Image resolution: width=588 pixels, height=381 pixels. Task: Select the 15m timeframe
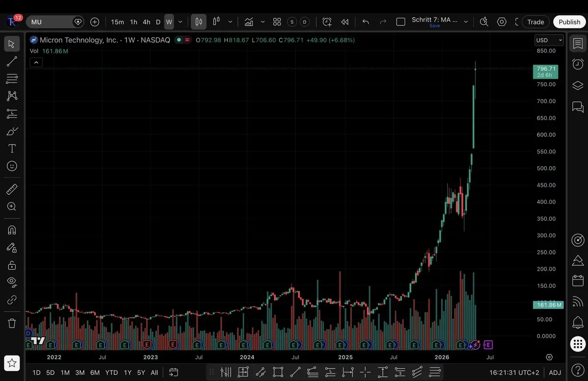click(117, 22)
